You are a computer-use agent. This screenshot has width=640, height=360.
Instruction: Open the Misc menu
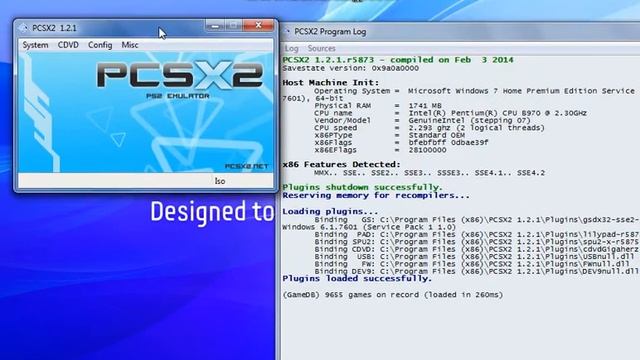point(130,45)
